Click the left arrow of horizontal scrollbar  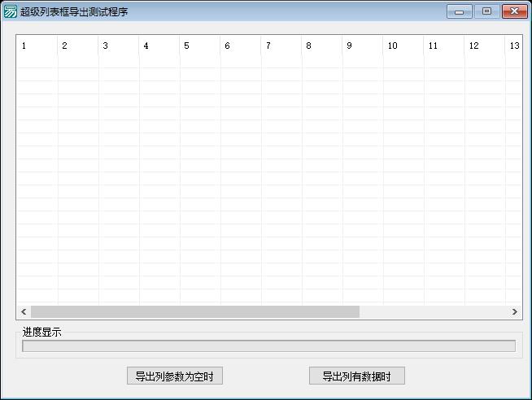pos(24,311)
